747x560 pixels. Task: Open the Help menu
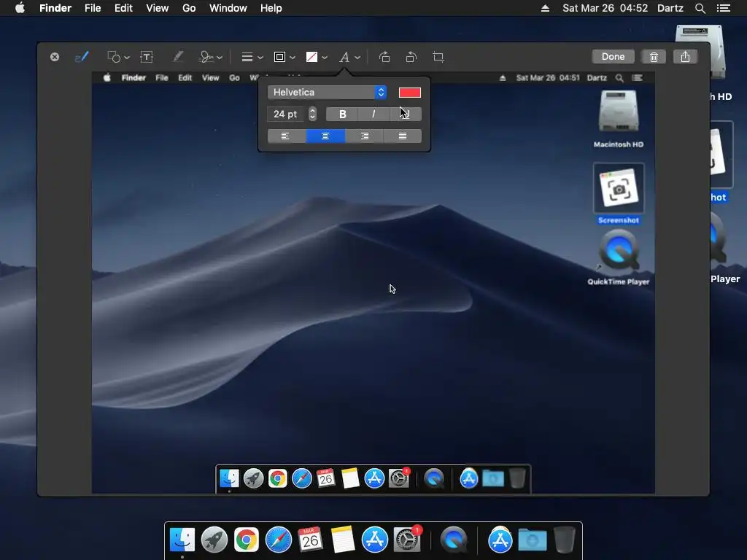271,8
